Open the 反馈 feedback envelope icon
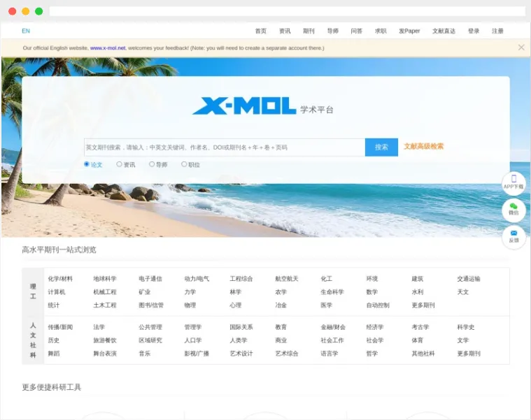Image resolution: width=531 pixels, height=420 pixels. (x=514, y=237)
